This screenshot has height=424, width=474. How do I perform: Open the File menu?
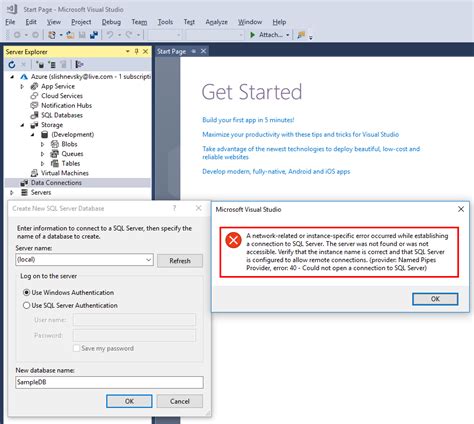pos(10,22)
